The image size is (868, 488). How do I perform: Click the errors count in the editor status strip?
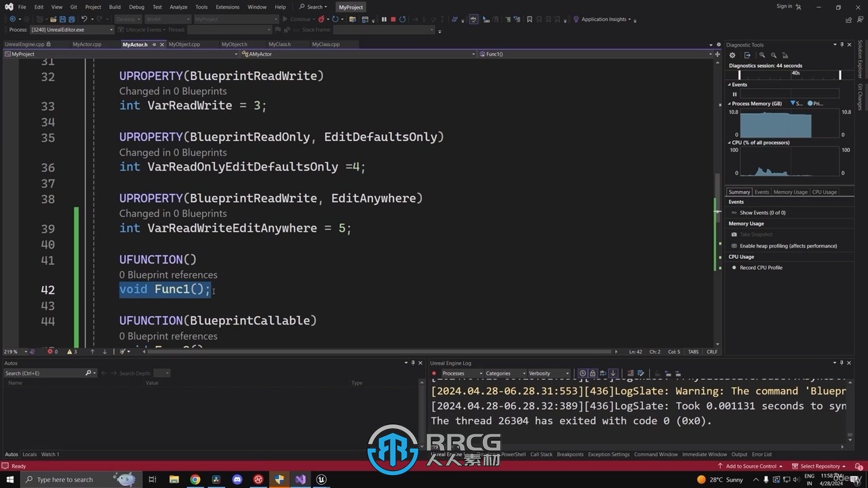(52, 352)
